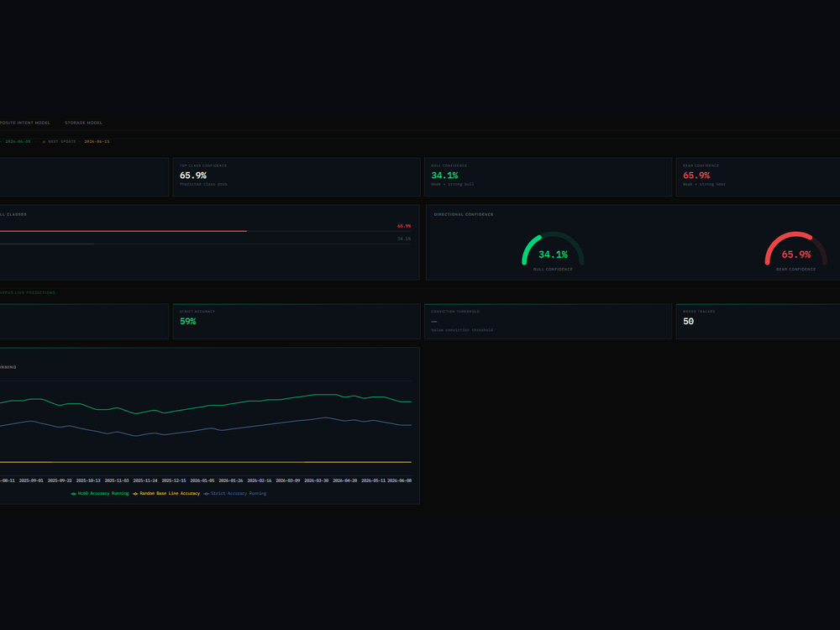Image resolution: width=840 pixels, height=630 pixels.
Task: Click the 2026-04-20 label on chart axis
Action: (345, 480)
